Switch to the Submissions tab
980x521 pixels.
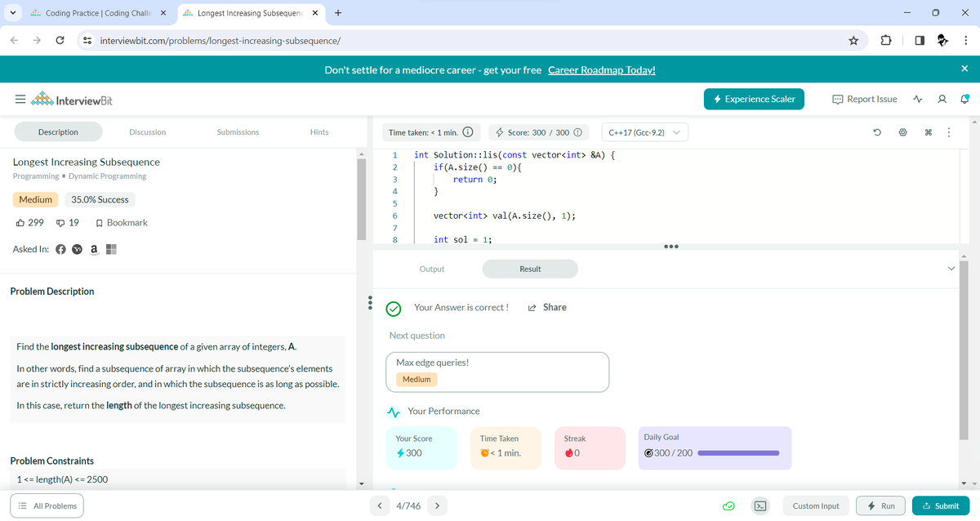(x=238, y=132)
